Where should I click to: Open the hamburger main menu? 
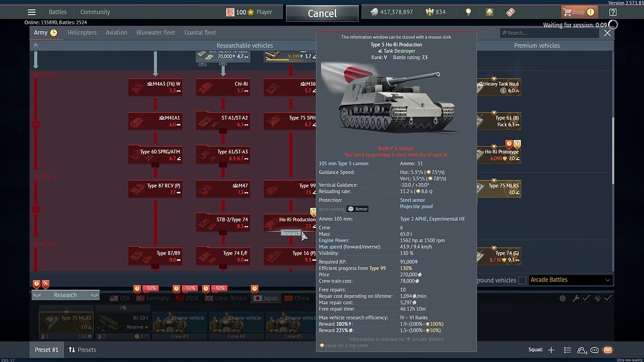tap(32, 12)
